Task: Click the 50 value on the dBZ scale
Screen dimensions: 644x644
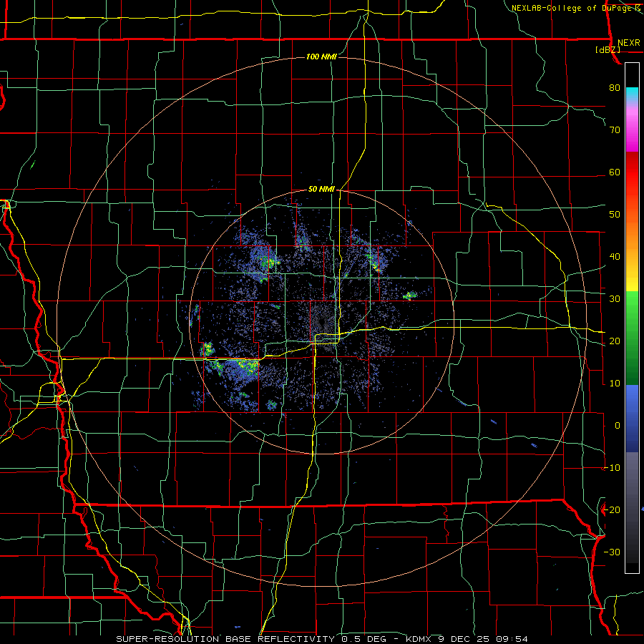Action: click(x=615, y=215)
